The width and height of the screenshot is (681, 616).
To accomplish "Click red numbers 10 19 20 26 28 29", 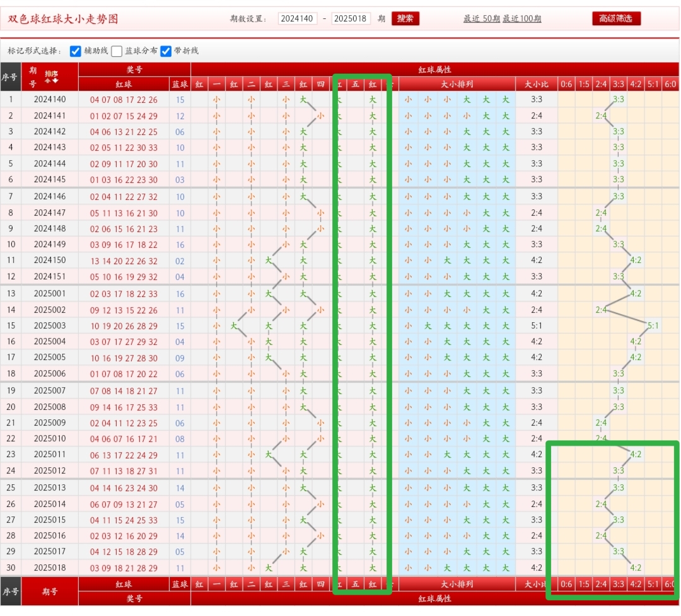I will pyautogui.click(x=124, y=326).
